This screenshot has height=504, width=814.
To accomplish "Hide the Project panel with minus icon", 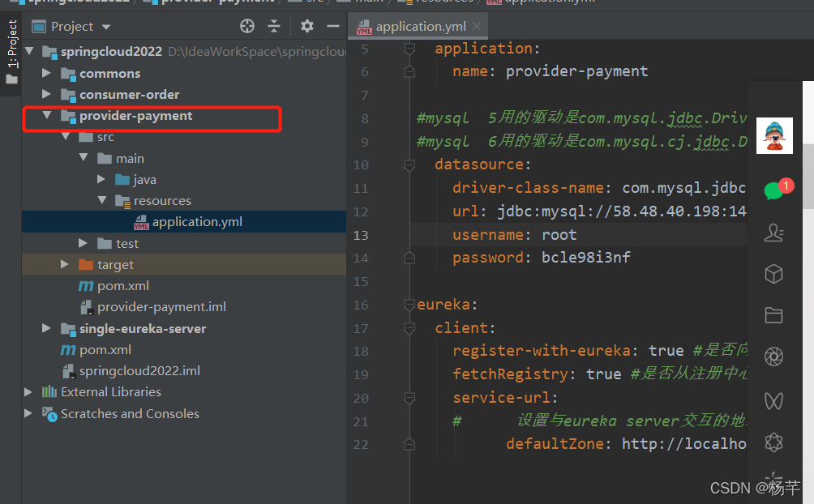I will tap(332, 26).
